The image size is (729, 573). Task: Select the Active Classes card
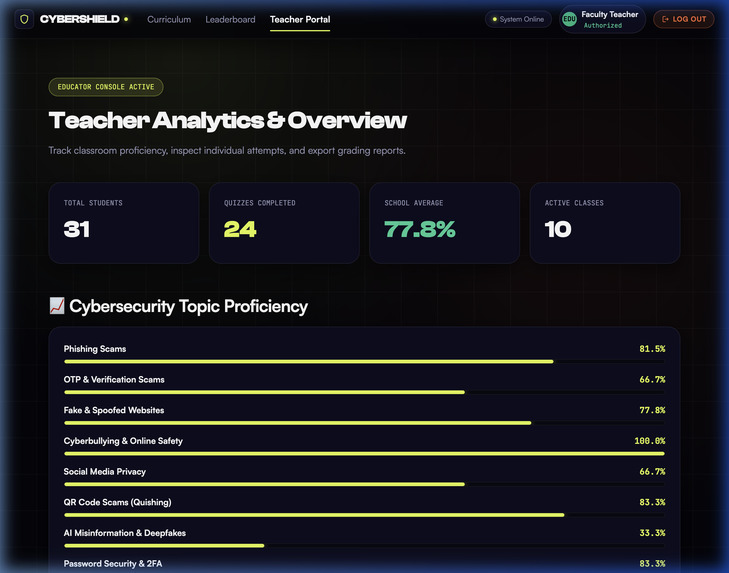[605, 223]
